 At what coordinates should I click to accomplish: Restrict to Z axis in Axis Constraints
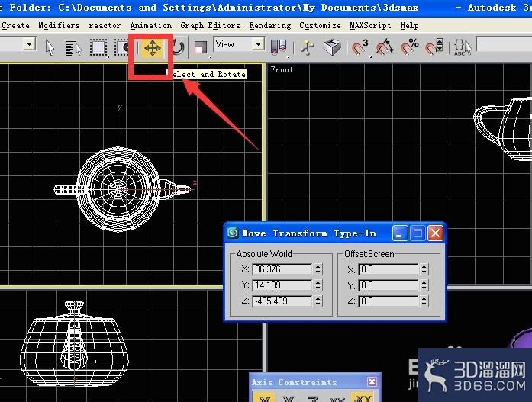click(313, 398)
